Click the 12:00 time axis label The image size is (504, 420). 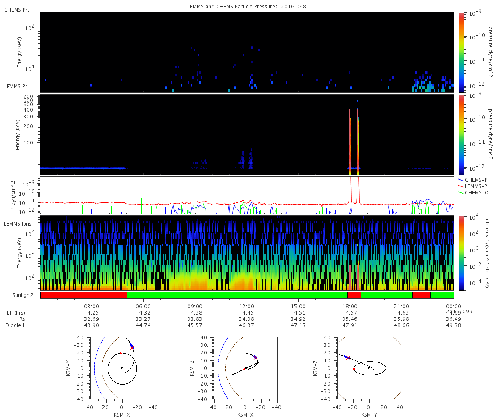click(x=247, y=307)
